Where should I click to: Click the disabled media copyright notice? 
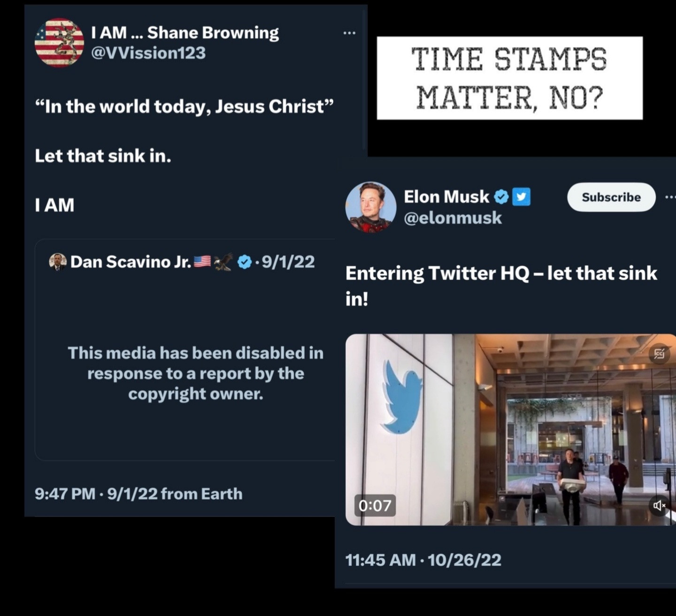(195, 373)
